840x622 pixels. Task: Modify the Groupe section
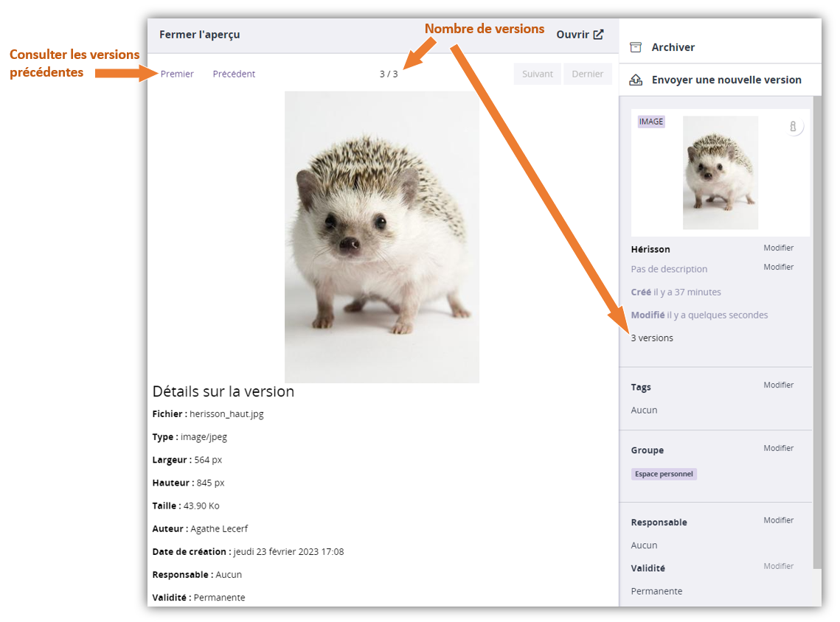click(x=778, y=448)
